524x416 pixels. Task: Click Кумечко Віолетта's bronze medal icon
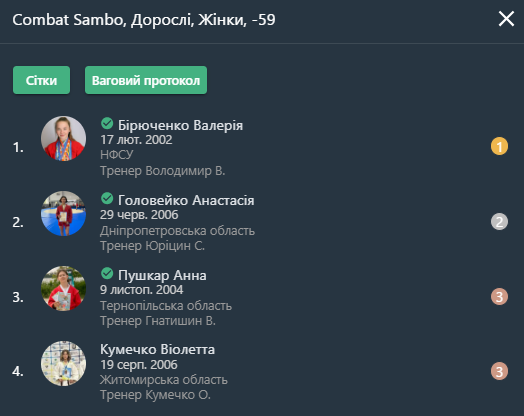tap(499, 371)
